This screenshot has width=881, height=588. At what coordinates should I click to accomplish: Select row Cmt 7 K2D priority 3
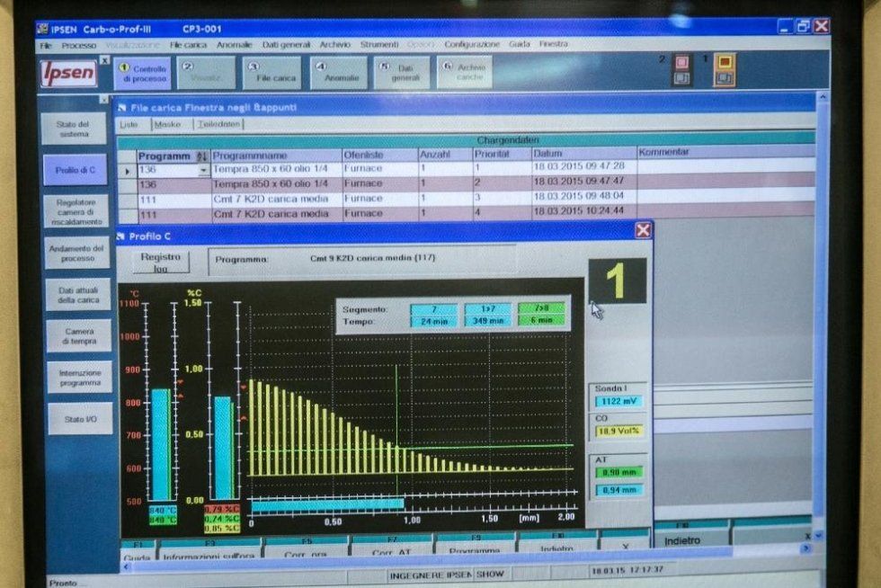click(x=467, y=198)
